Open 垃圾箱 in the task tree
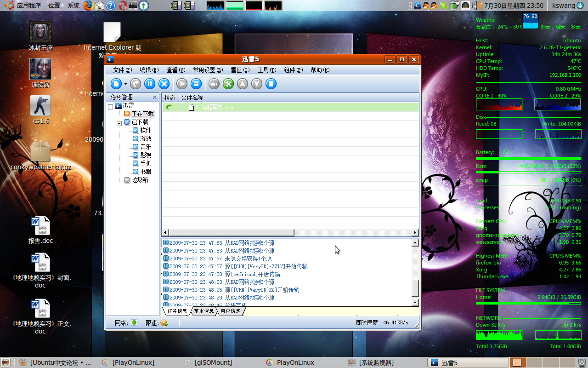 [140, 180]
